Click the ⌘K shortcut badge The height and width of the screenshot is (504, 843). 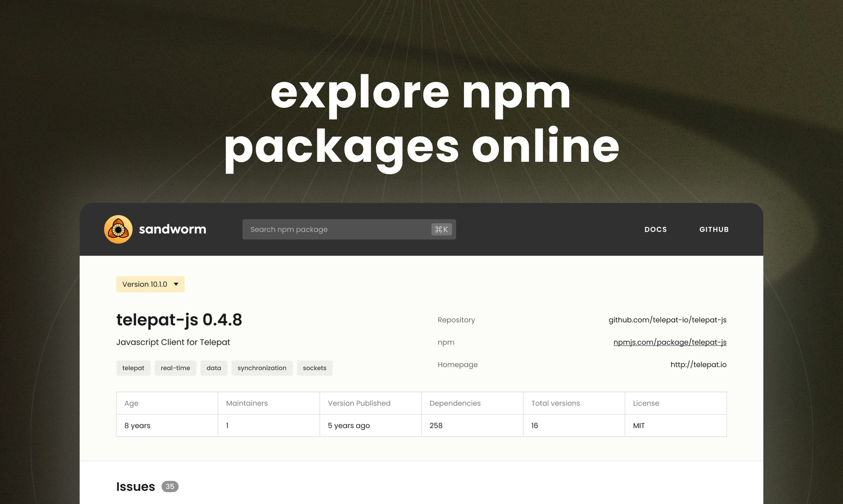click(441, 229)
